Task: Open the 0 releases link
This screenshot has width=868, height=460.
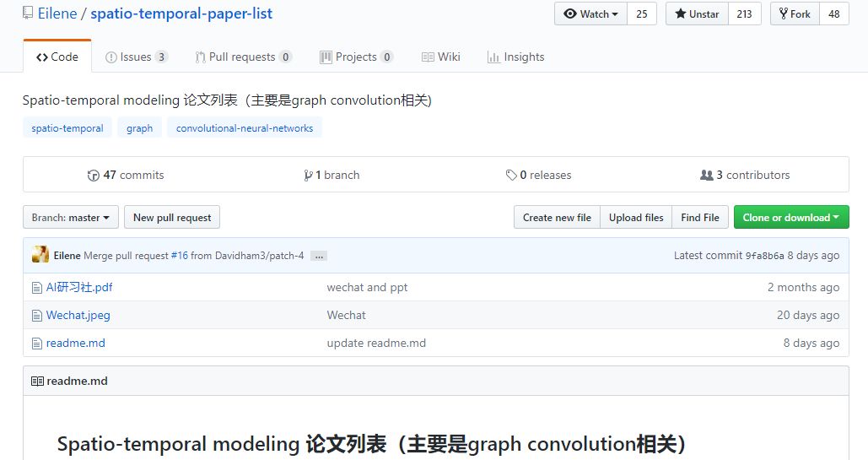Action: [539, 175]
